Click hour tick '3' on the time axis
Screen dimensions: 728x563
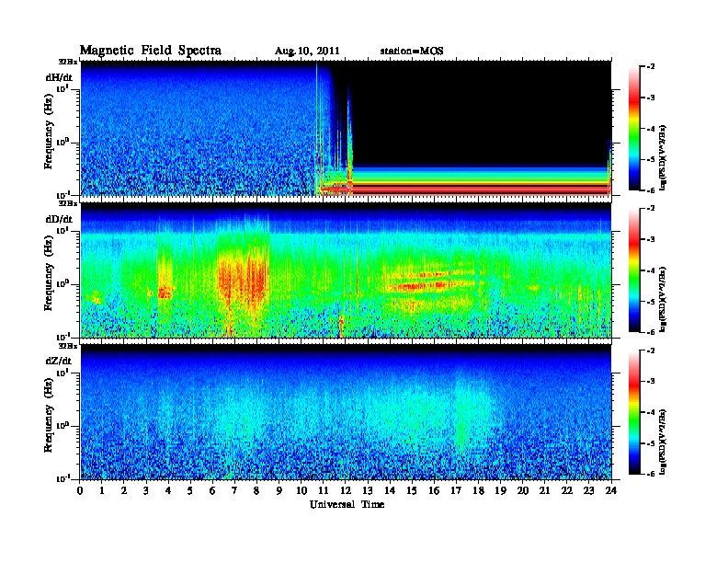(147, 490)
